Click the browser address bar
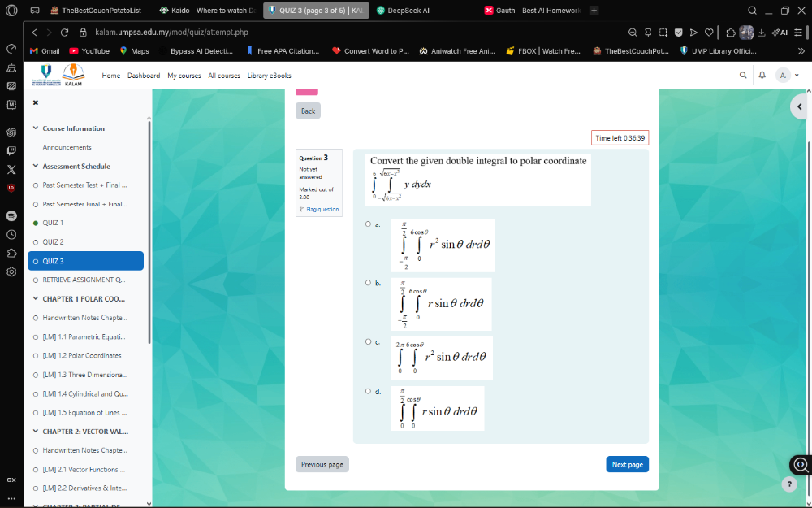Image resolution: width=812 pixels, height=508 pixels. (325, 33)
